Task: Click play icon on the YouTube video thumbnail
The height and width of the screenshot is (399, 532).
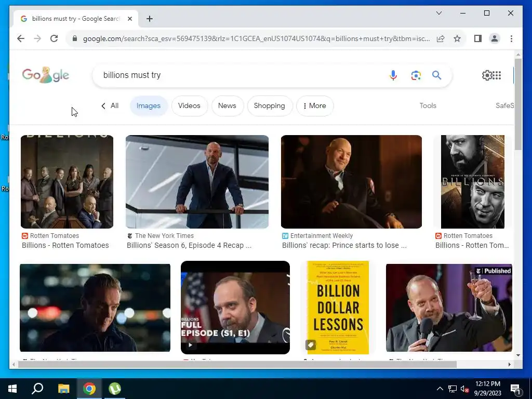Action: (x=190, y=345)
